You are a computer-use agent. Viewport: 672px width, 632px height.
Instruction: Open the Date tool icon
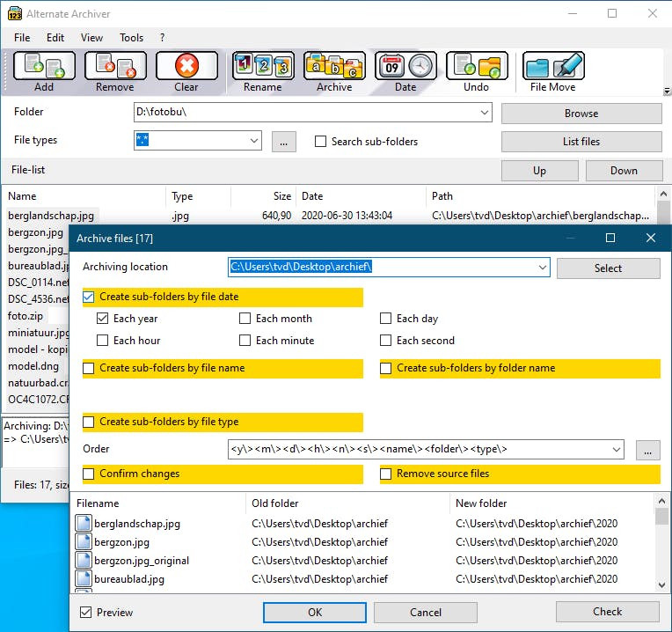click(405, 66)
